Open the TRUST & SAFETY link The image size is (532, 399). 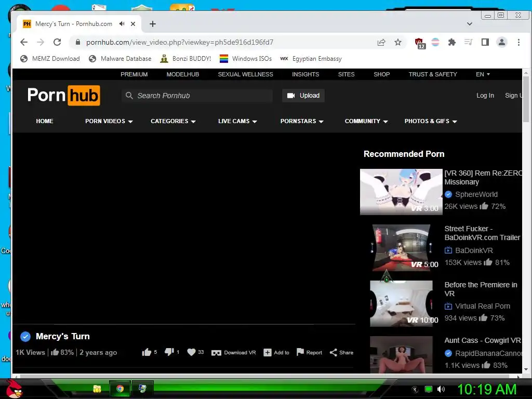[433, 74]
